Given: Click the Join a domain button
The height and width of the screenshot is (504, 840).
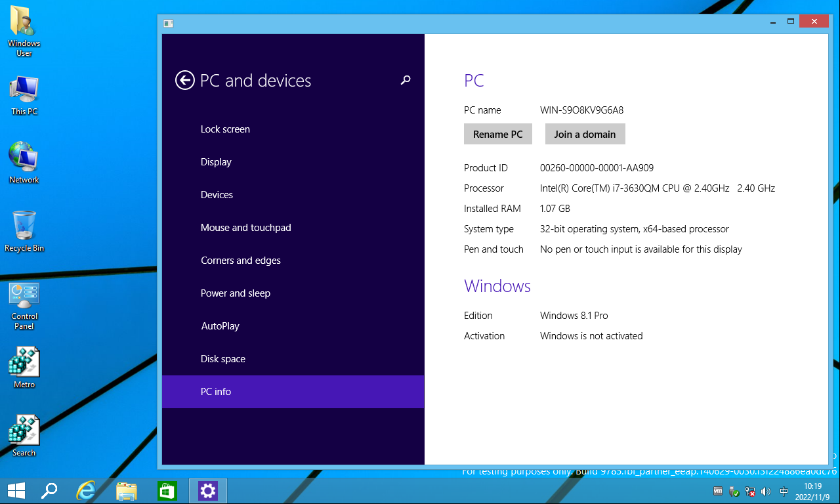Looking at the screenshot, I should [585, 134].
